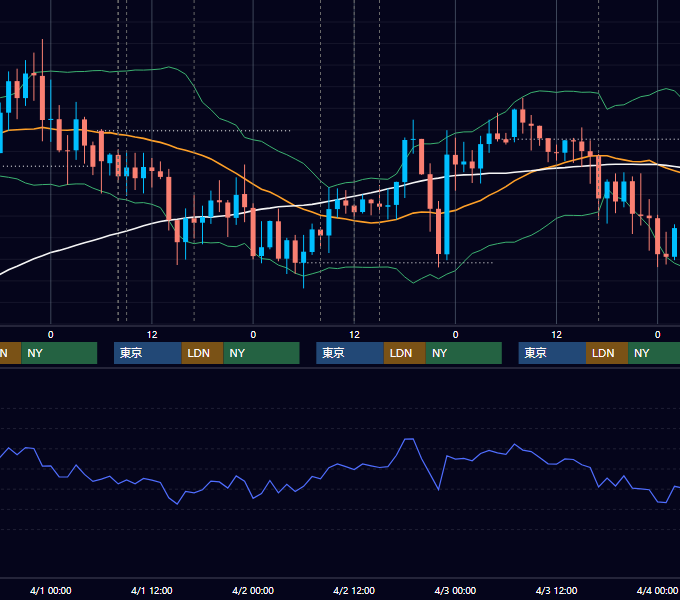Image resolution: width=680 pixels, height=600 pixels.
Task: Click the blue oscillator line in lower pane
Action: pos(338,464)
